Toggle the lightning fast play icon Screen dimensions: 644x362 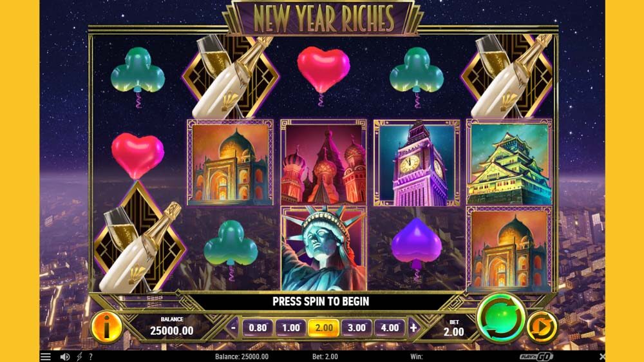pyautogui.click(x=79, y=357)
